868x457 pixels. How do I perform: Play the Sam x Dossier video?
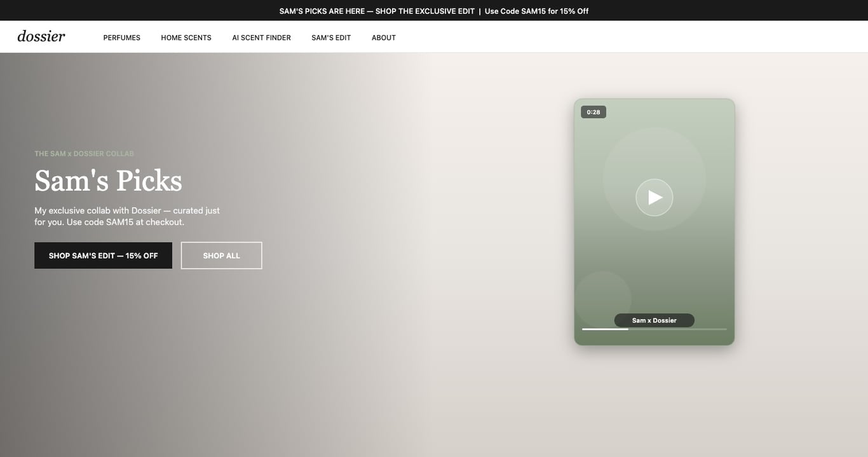point(654,198)
